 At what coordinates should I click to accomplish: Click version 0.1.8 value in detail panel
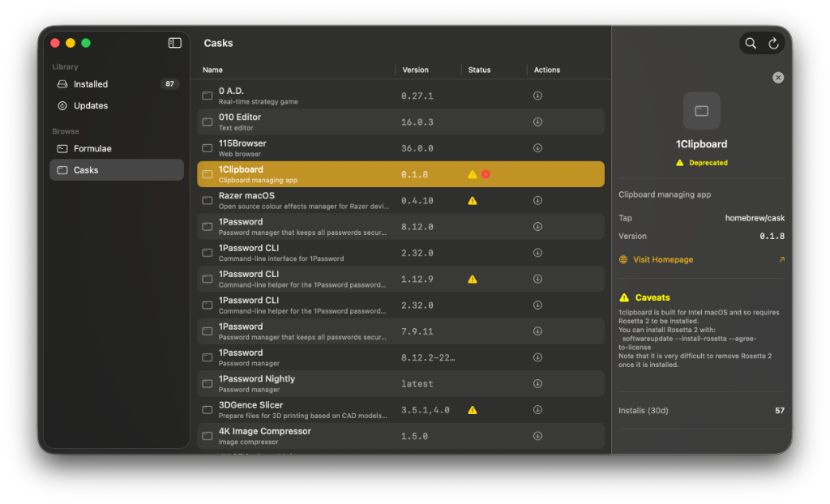[772, 236]
